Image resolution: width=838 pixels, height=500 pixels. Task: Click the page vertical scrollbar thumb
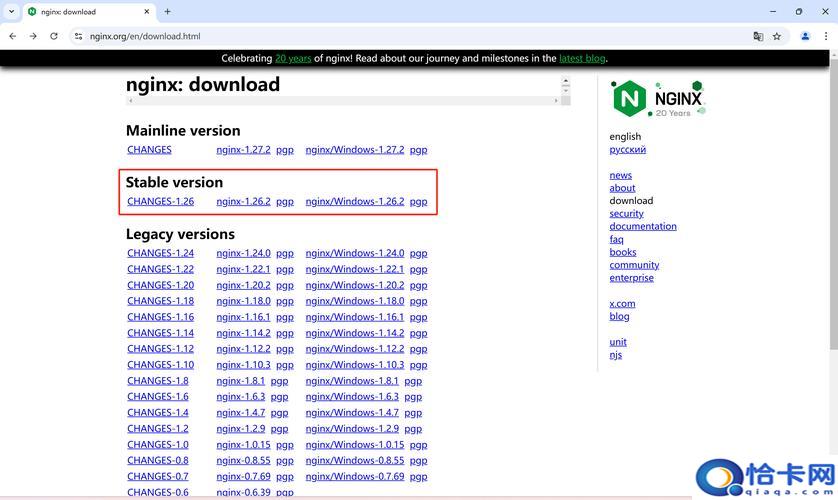[x=834, y=204]
